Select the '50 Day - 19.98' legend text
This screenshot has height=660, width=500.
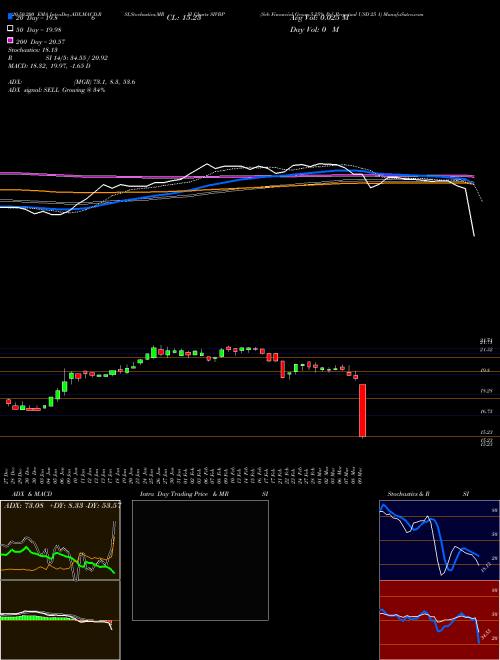click(40, 29)
